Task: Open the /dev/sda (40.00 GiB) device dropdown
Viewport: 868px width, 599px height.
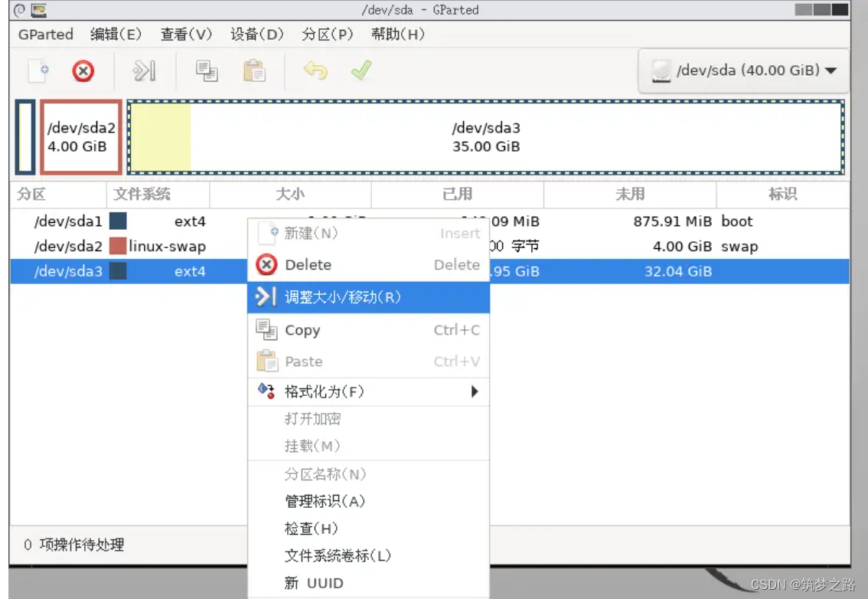Action: pos(743,71)
